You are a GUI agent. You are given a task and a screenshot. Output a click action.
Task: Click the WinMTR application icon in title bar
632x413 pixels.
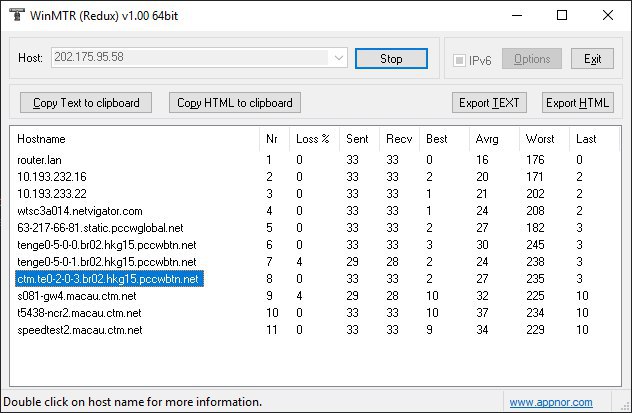coord(17,15)
